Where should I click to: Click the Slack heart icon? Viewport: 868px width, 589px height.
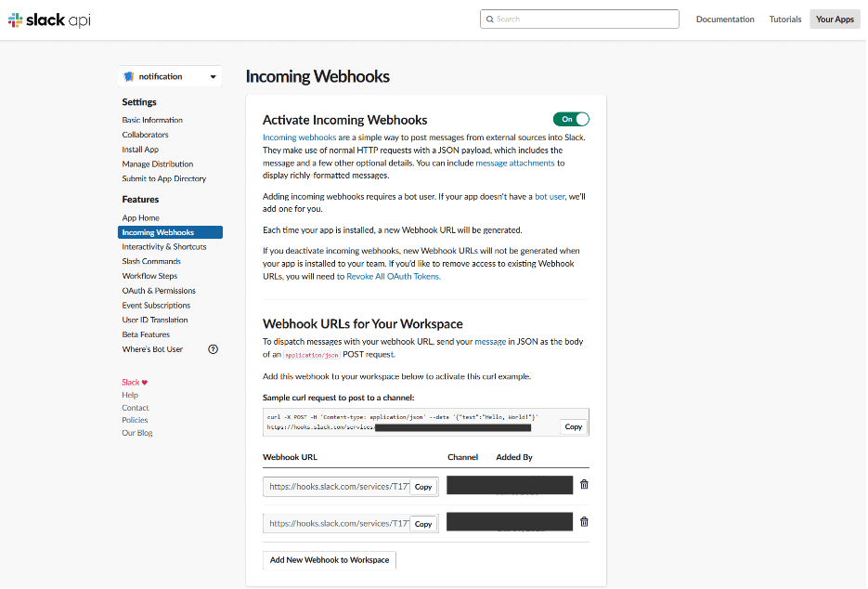point(145,383)
